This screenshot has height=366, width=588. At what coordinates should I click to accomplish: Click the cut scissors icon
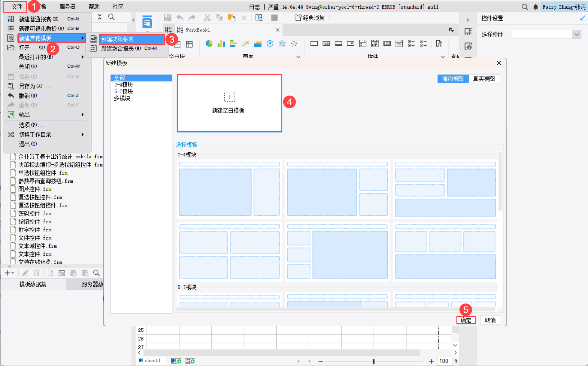pos(207,18)
